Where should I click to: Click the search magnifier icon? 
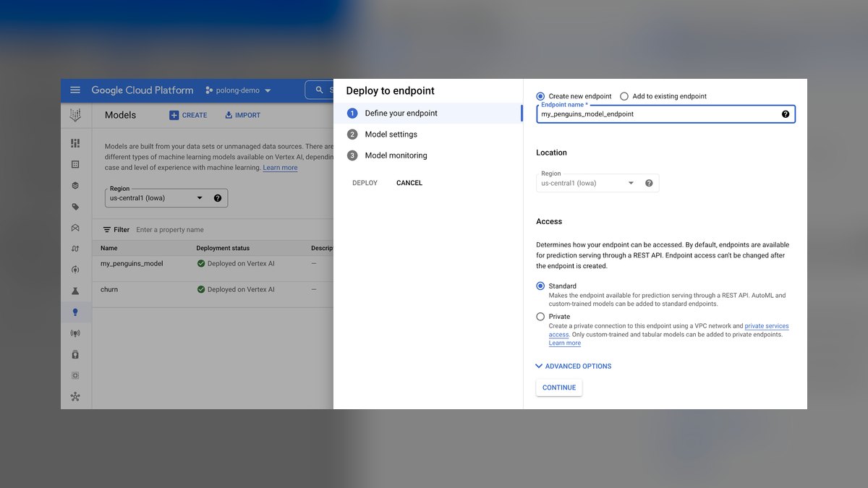point(320,90)
